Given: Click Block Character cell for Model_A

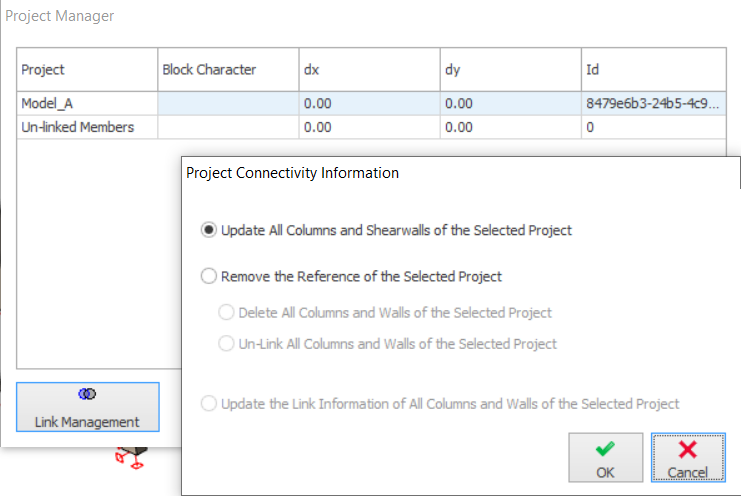Looking at the screenshot, I should tap(227, 103).
